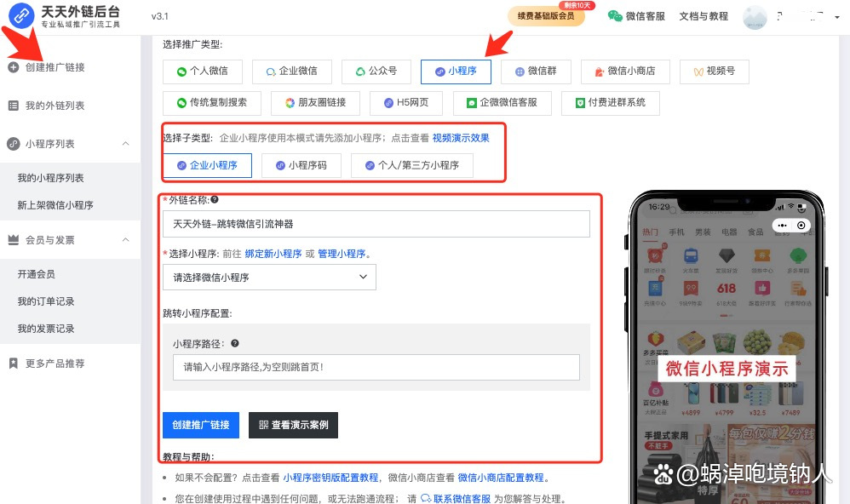The image size is (850, 504).
Task: Click the 天天外链后台 logo icon
Action: point(21,15)
